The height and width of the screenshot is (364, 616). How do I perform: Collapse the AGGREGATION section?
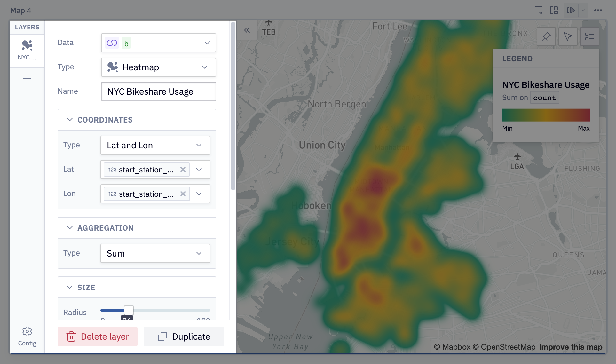click(x=70, y=228)
